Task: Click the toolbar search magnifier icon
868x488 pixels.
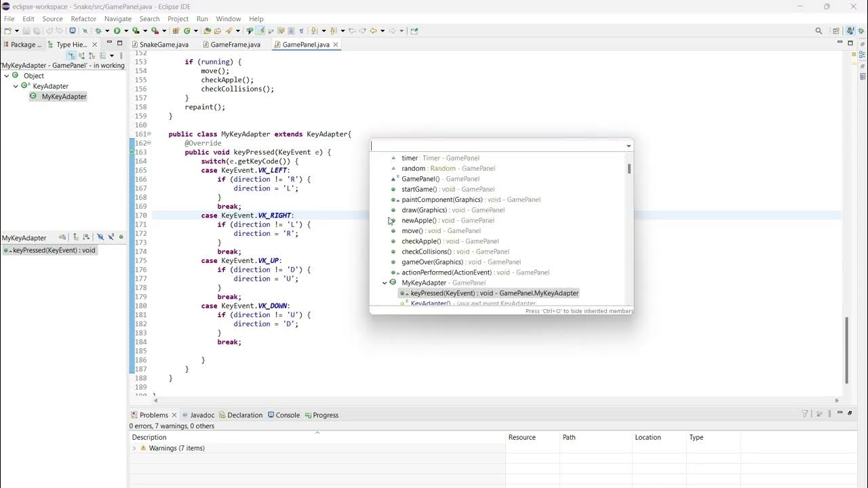Action: tap(818, 31)
